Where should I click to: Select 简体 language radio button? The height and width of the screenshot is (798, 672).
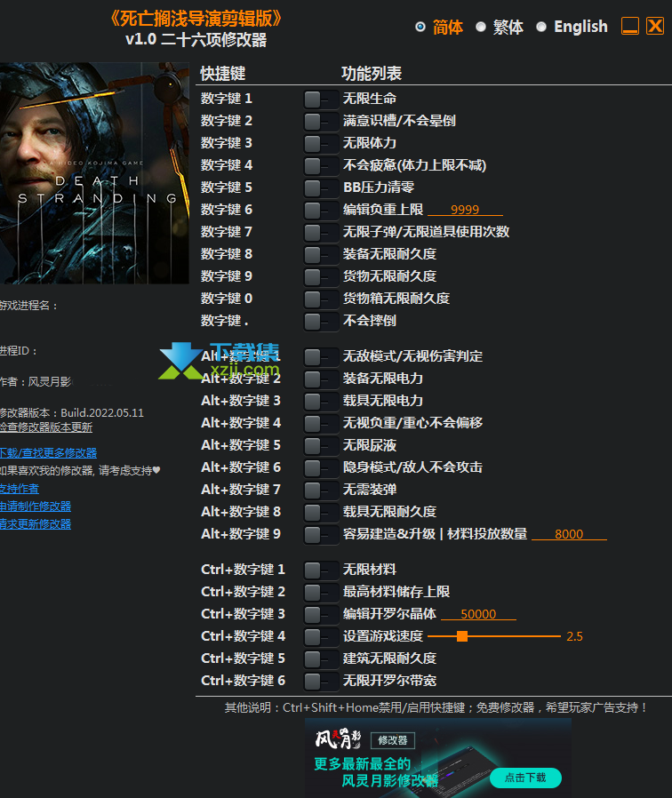[x=420, y=27]
